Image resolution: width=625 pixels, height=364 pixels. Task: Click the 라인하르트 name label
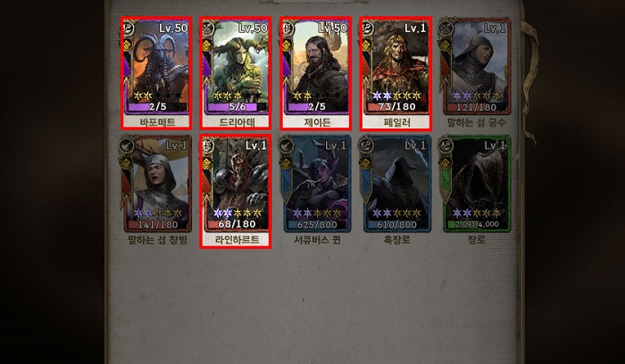coord(237,240)
